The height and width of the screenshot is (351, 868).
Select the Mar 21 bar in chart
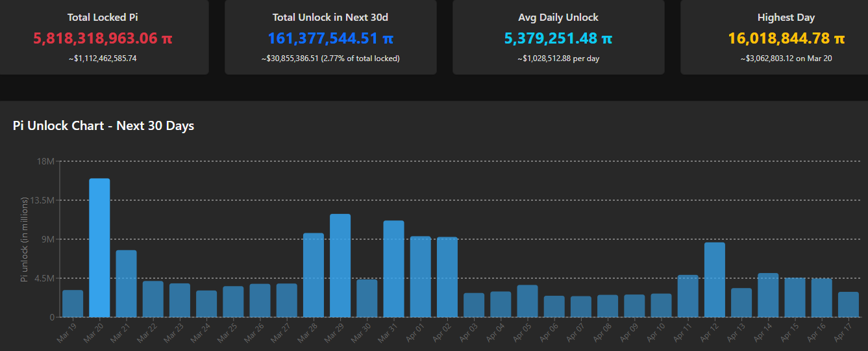[x=126, y=283]
